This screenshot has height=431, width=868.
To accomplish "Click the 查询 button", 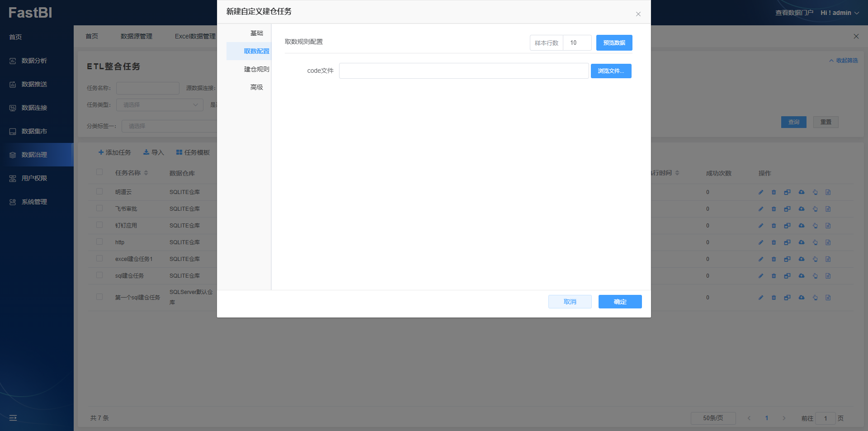I will click(793, 122).
